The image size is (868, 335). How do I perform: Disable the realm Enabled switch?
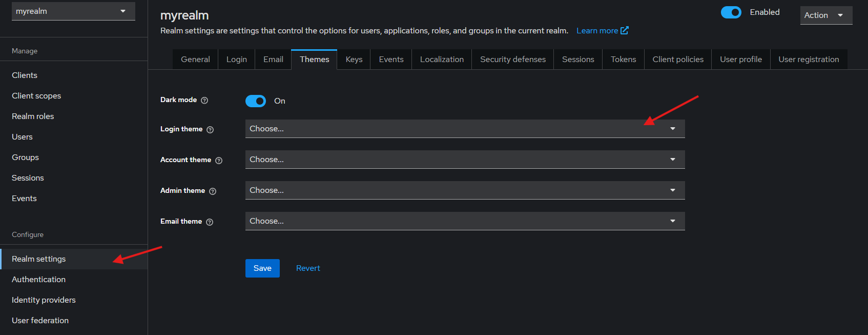(731, 12)
